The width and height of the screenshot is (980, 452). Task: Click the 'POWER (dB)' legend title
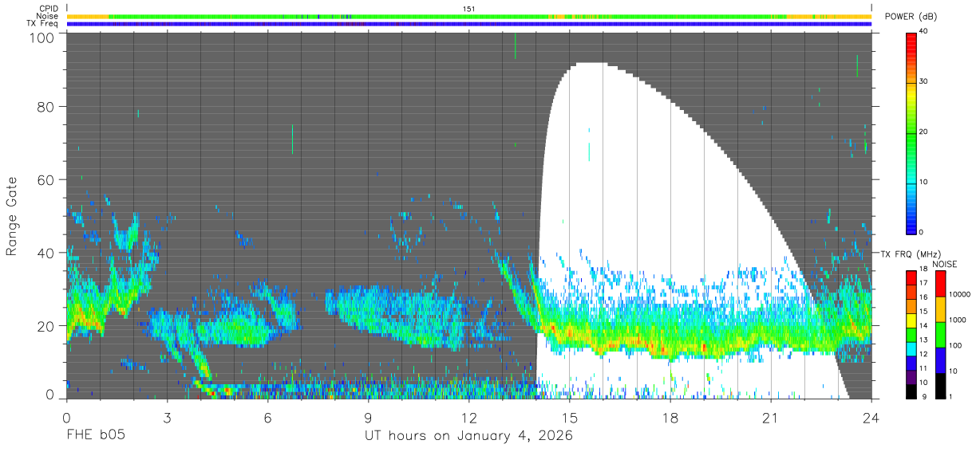[911, 17]
